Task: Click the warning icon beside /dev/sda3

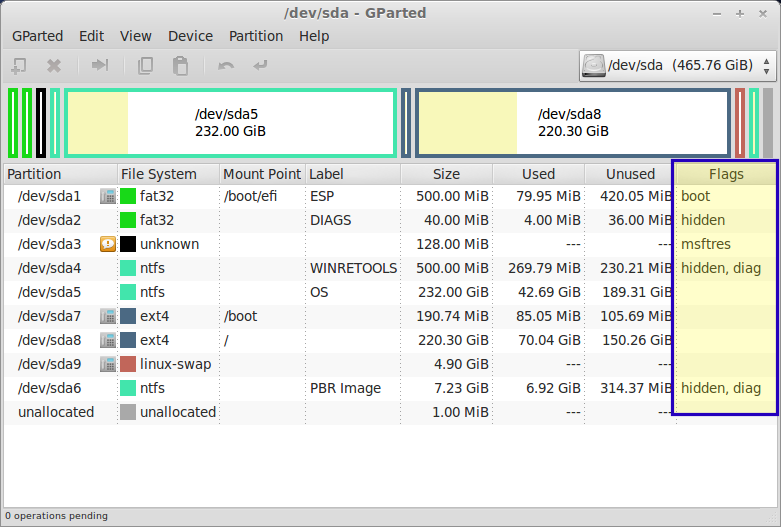Action: click(x=108, y=244)
